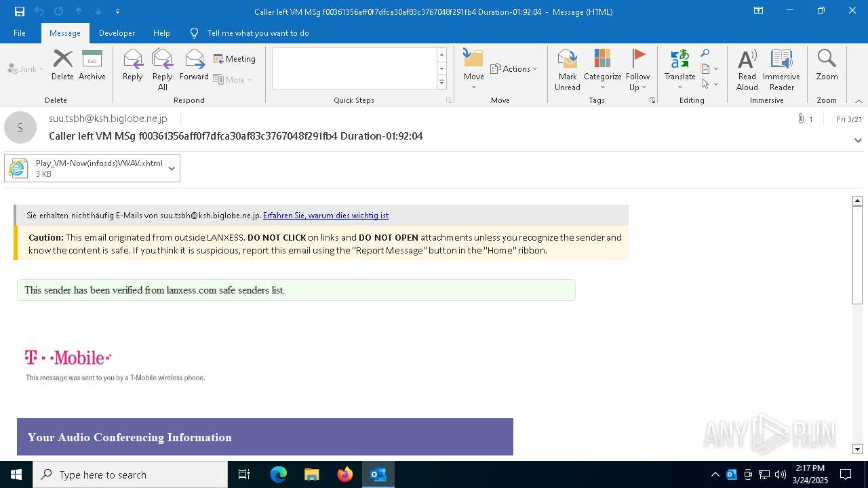Open the Help tab
Image resolution: width=868 pixels, height=488 pixels.
point(161,33)
